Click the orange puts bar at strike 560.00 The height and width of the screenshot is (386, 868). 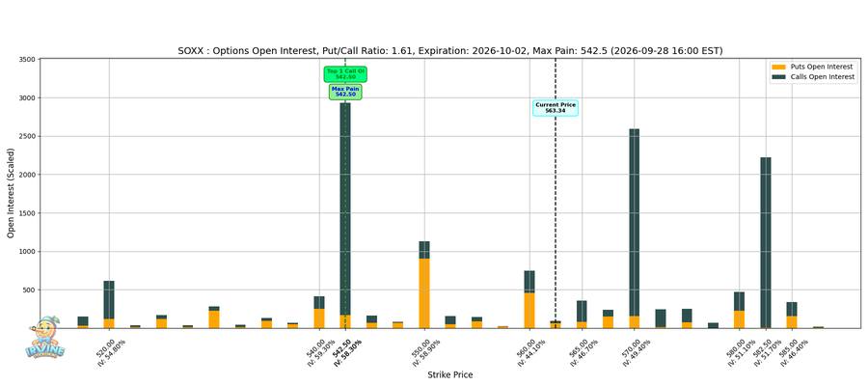pos(529,310)
